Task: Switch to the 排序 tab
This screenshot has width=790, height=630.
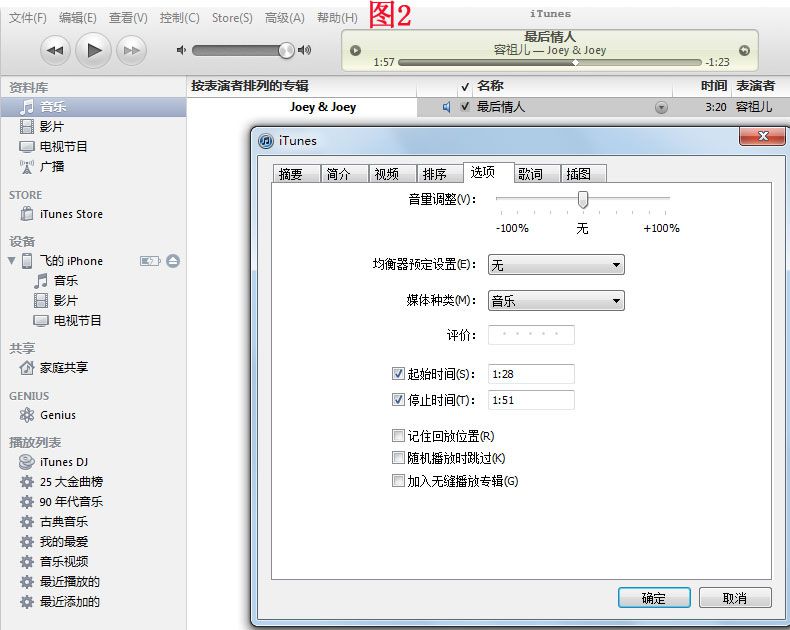Action: coord(439,174)
